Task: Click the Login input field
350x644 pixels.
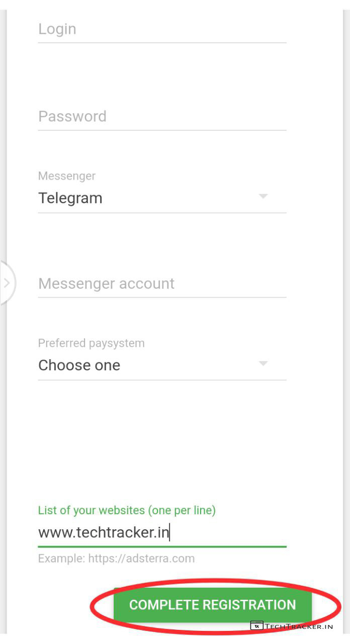Action: click(162, 29)
